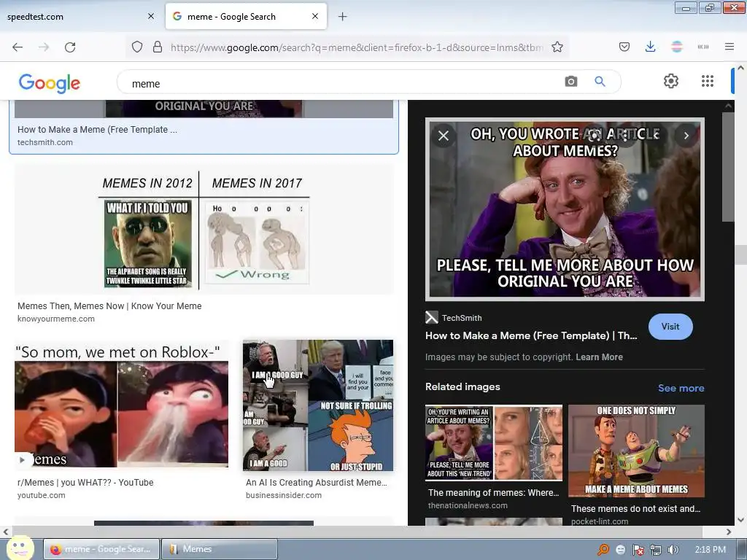Screen dimensions: 747x560
Task: Open the TechSmith source favicon
Action: tap(431, 318)
